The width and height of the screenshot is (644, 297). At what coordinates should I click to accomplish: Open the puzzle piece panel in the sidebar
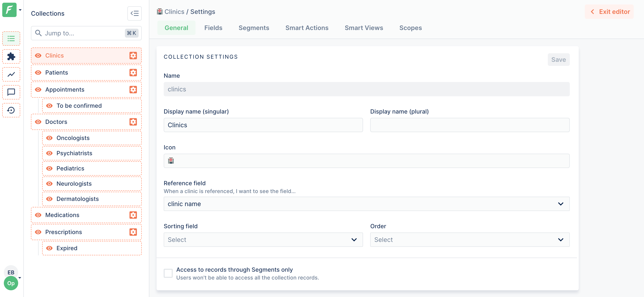click(x=11, y=56)
